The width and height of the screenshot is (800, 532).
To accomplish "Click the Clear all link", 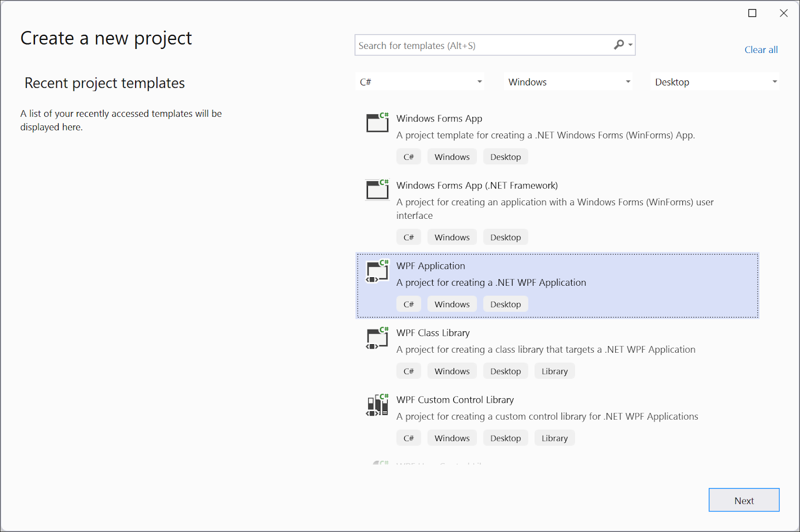I will [761, 49].
